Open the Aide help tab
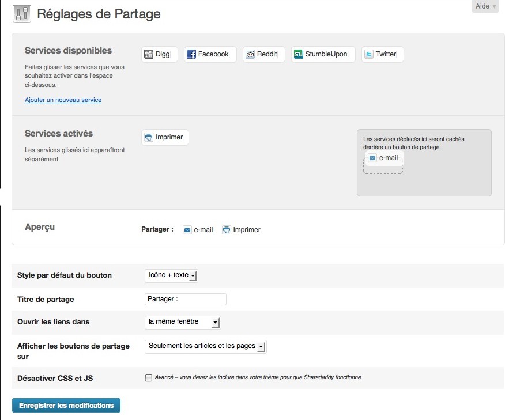505x420 pixels. point(485,6)
